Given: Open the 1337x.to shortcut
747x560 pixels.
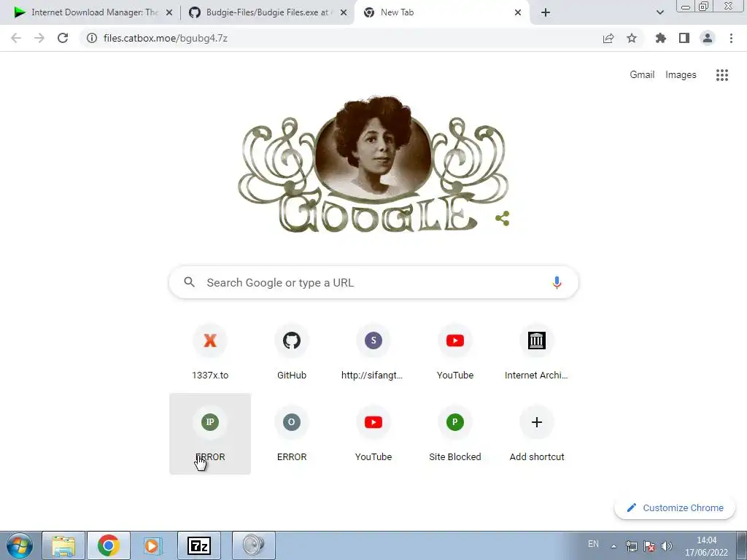Looking at the screenshot, I should click(210, 352).
